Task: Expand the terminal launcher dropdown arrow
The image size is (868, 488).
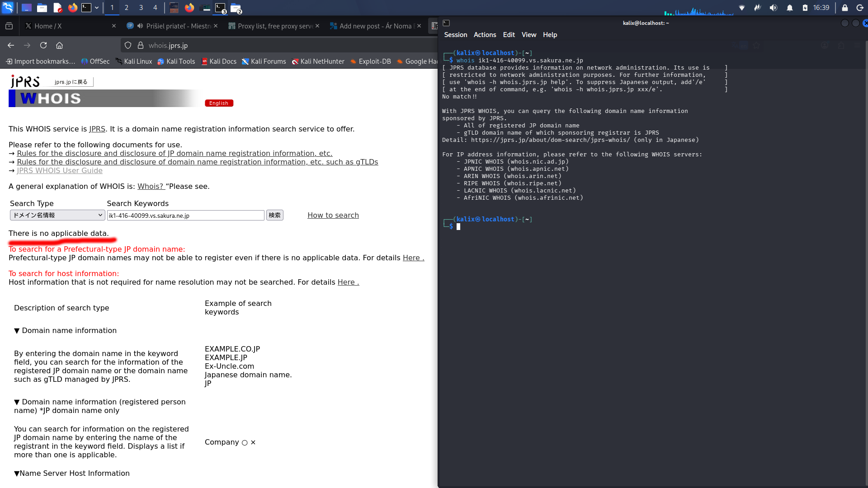Action: click(x=97, y=8)
